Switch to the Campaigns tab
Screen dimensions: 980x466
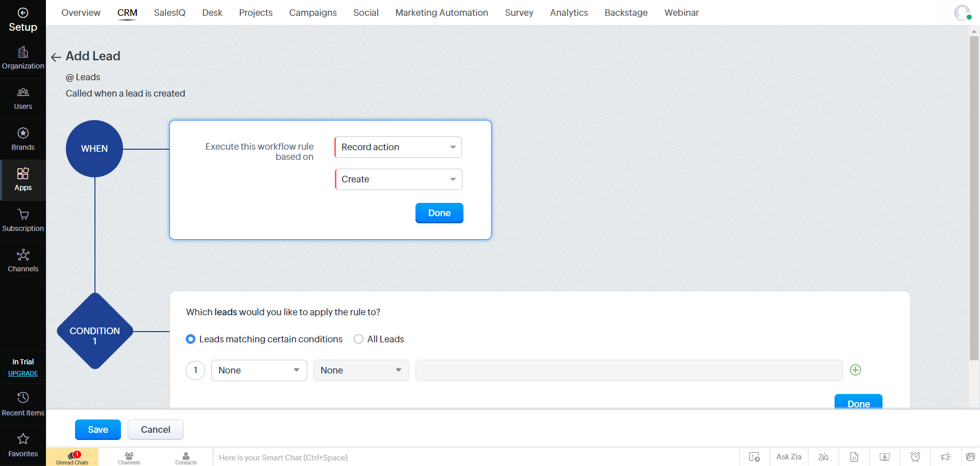click(313, 13)
